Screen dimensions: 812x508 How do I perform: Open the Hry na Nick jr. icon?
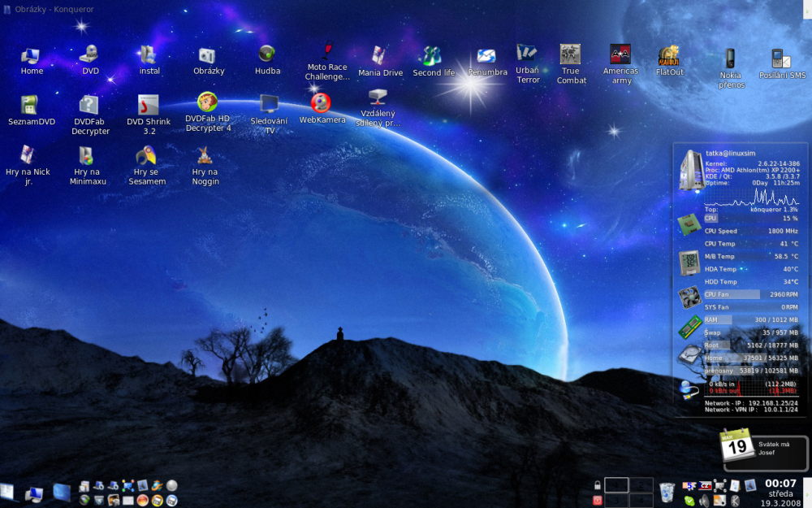[x=28, y=165]
